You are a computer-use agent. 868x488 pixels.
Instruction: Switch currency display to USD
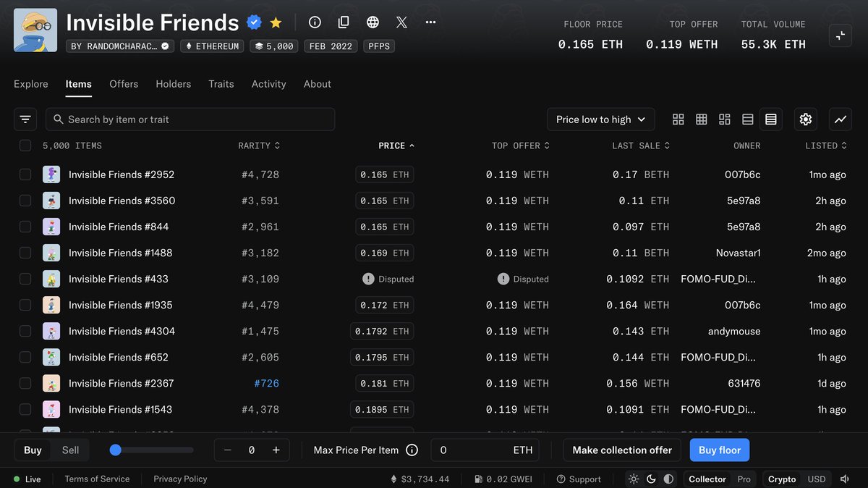817,479
